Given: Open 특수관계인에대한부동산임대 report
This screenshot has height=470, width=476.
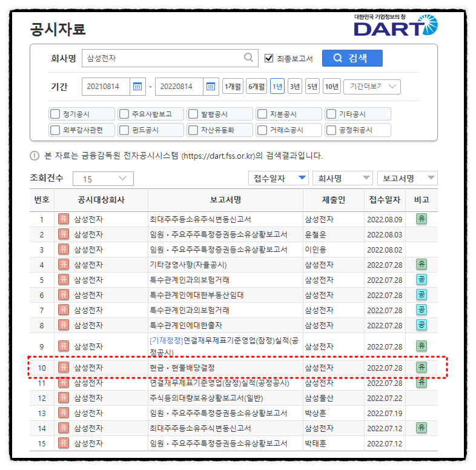Looking at the screenshot, I should (x=197, y=295).
